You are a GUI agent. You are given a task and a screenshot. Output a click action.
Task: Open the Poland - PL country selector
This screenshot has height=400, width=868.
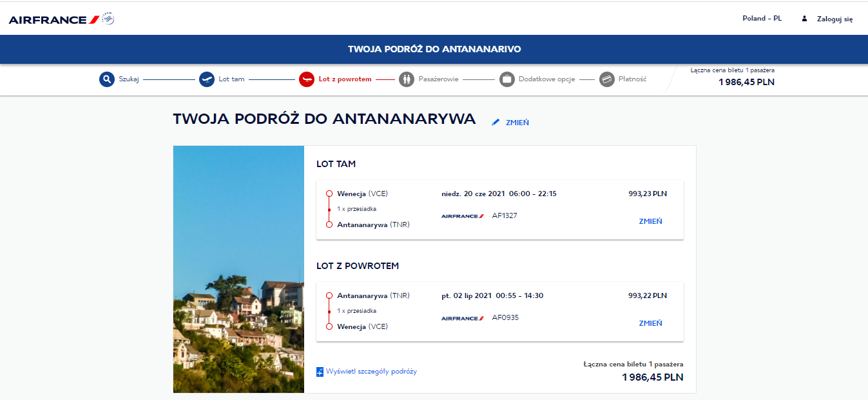[x=762, y=19]
